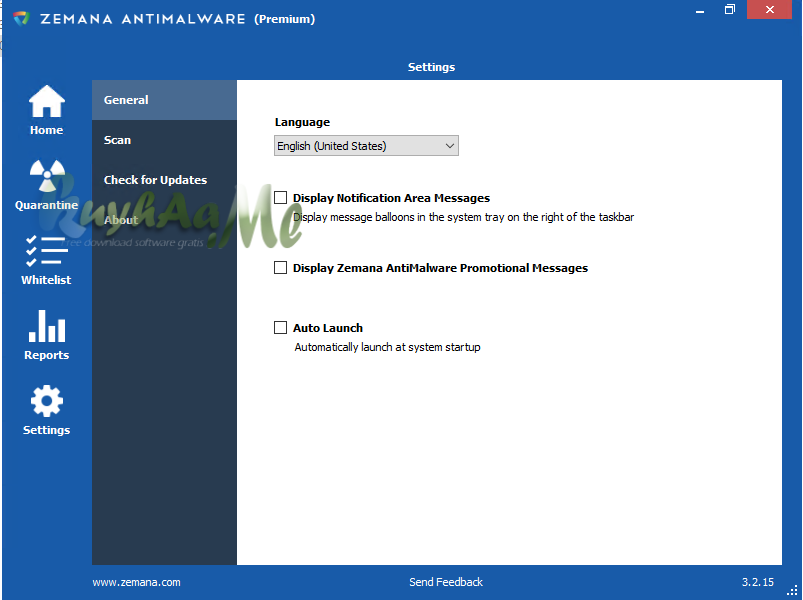Open the Whitelist checklist icon
The height and width of the screenshot is (600, 803).
click(x=46, y=251)
